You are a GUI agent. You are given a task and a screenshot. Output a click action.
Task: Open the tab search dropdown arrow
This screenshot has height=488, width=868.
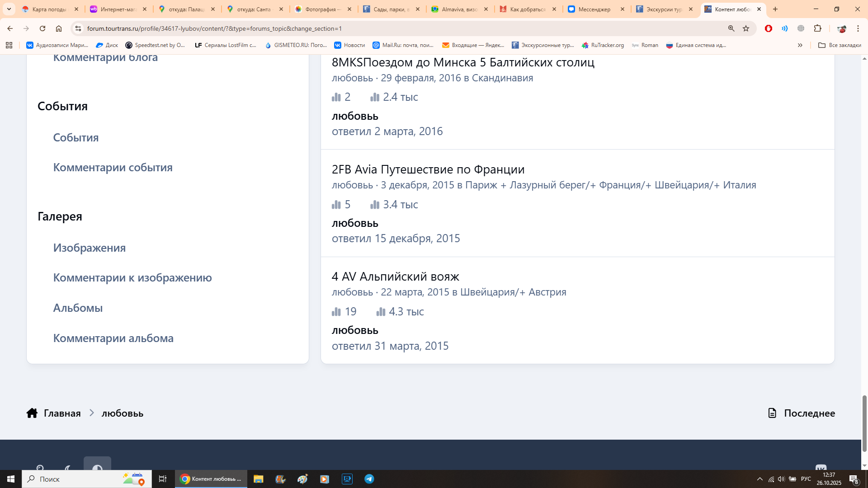click(x=9, y=9)
